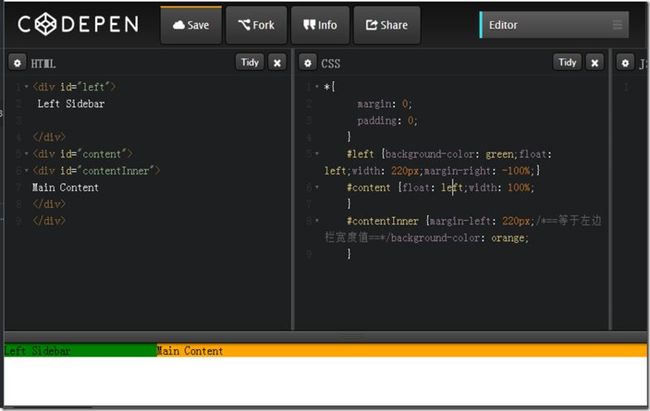Open HTML panel settings gear
The width and height of the screenshot is (650, 411).
17,63
